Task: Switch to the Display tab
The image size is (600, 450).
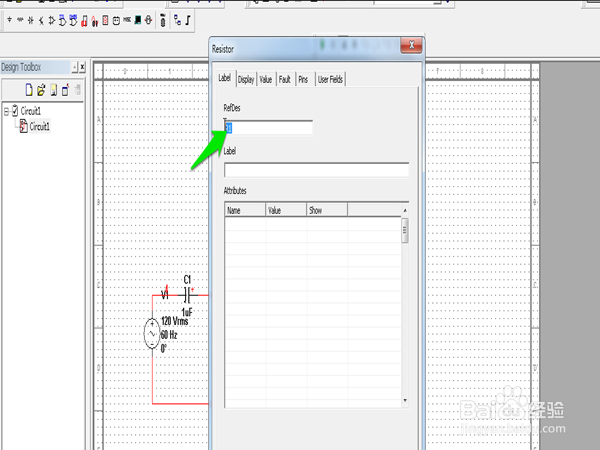Action: pos(246,80)
